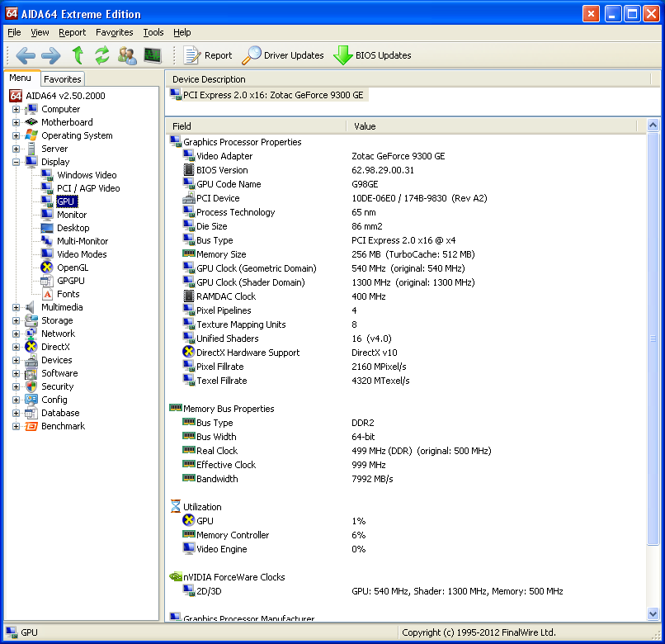Viewport: 665px width, 644px height.
Task: Select PCI / AGP Video item
Action: click(x=88, y=188)
